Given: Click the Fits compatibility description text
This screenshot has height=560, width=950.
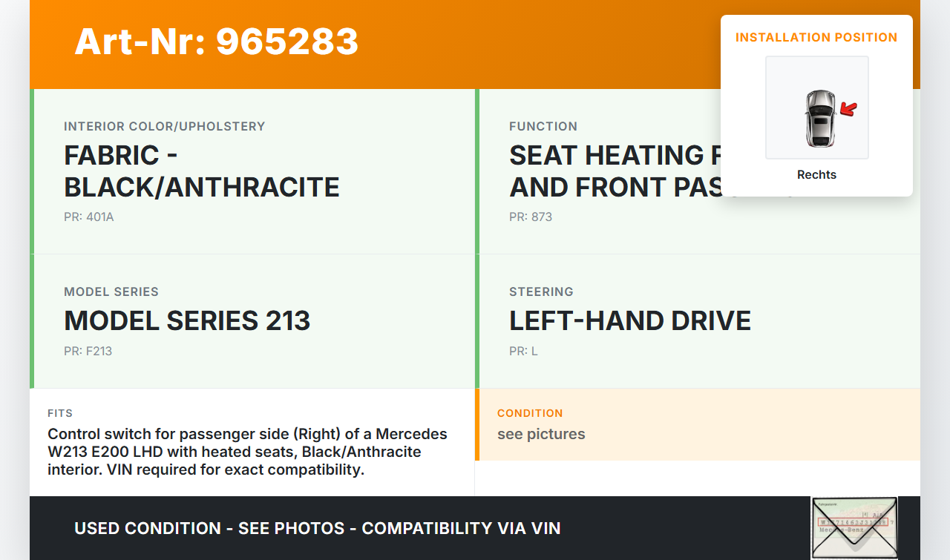Looking at the screenshot, I should tap(247, 452).
